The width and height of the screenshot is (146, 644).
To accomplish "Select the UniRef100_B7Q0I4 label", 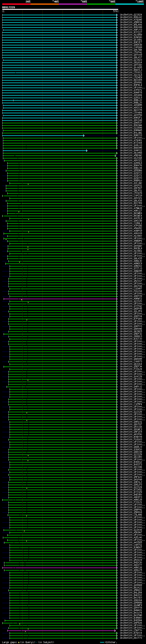I will pos(131,633).
